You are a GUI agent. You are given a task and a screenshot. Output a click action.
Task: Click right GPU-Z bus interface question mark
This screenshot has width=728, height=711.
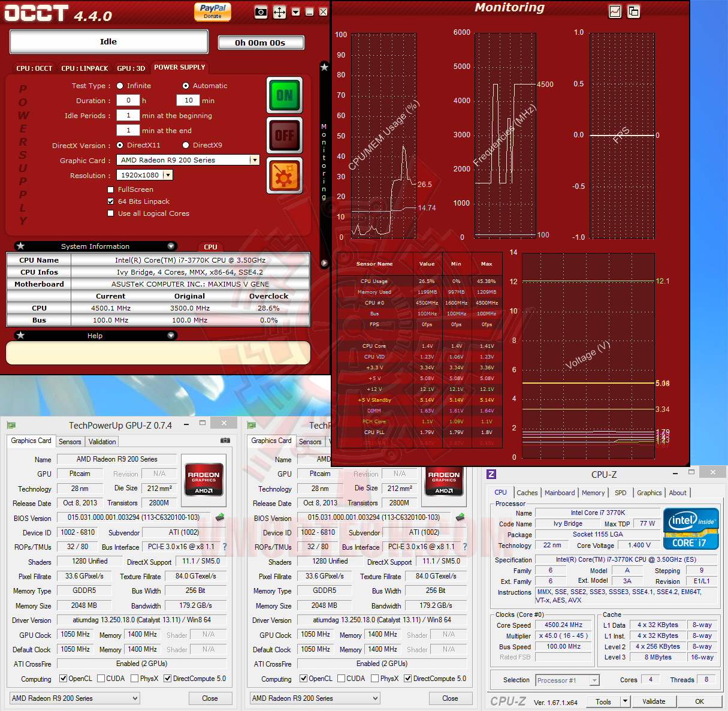pos(465,547)
